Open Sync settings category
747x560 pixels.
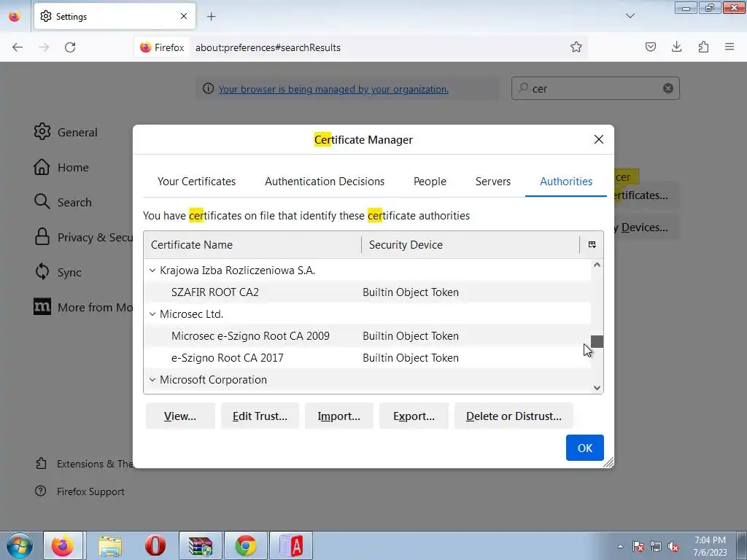click(57, 272)
